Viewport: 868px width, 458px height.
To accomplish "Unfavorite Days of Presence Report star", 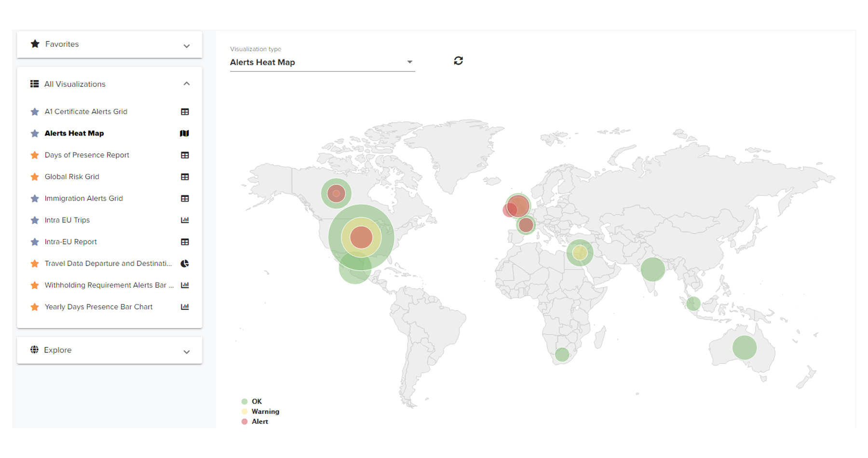I will click(35, 155).
